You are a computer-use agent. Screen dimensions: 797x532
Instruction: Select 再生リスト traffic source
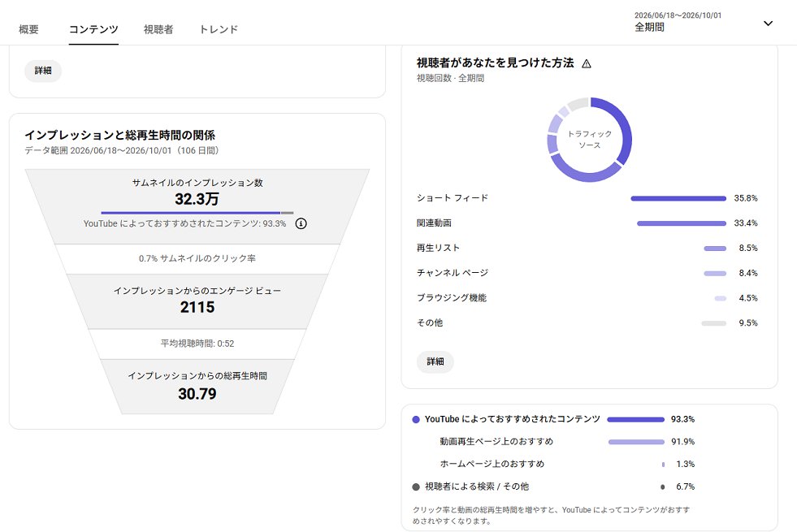coord(587,248)
